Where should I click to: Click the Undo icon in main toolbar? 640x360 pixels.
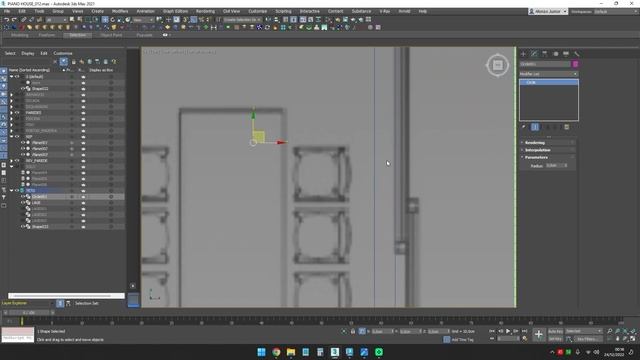[7, 20]
